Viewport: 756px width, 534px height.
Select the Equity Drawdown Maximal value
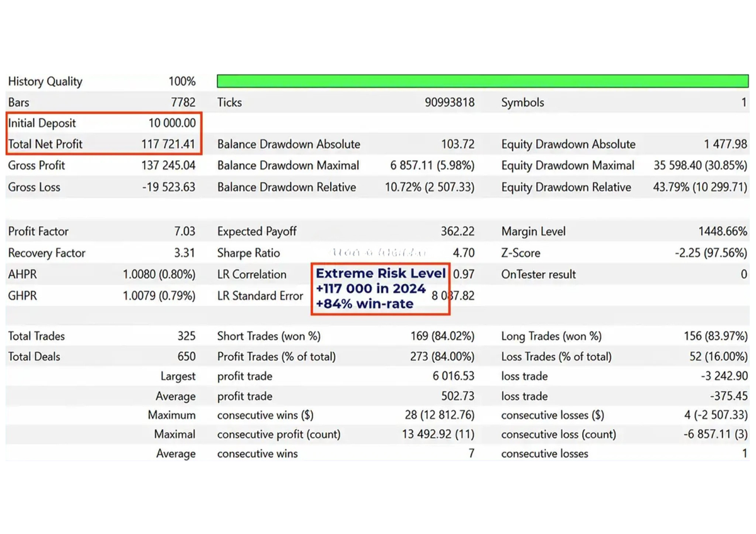tap(700, 166)
